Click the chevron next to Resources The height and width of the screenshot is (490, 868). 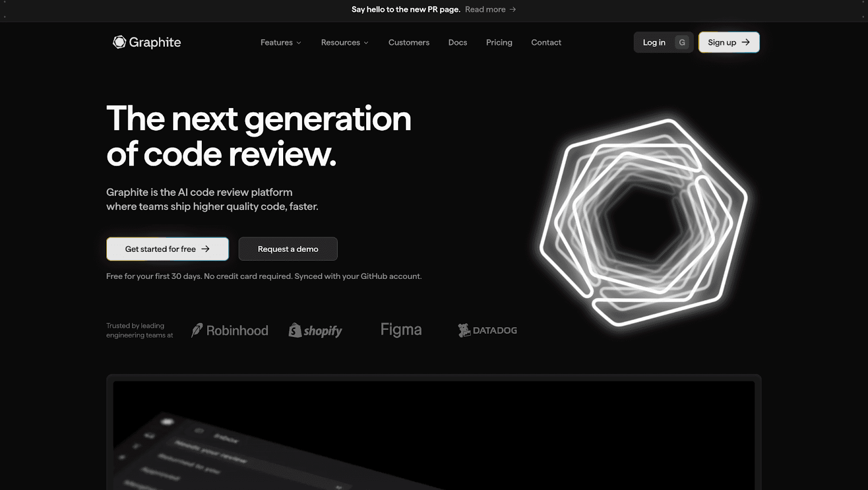(366, 43)
